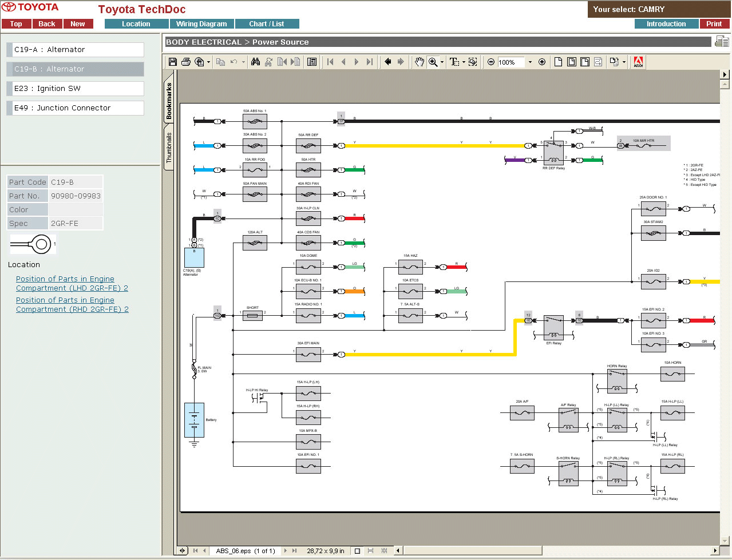Viewport: 732px width, 560px height.
Task: Select C19-B : Alternator in the list
Action: click(x=75, y=69)
